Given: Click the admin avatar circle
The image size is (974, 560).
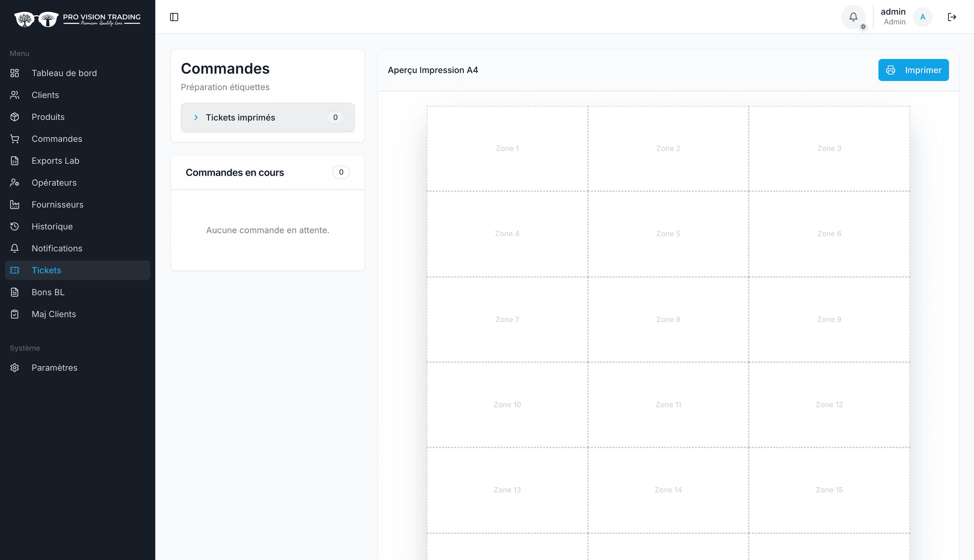Looking at the screenshot, I should [x=923, y=17].
